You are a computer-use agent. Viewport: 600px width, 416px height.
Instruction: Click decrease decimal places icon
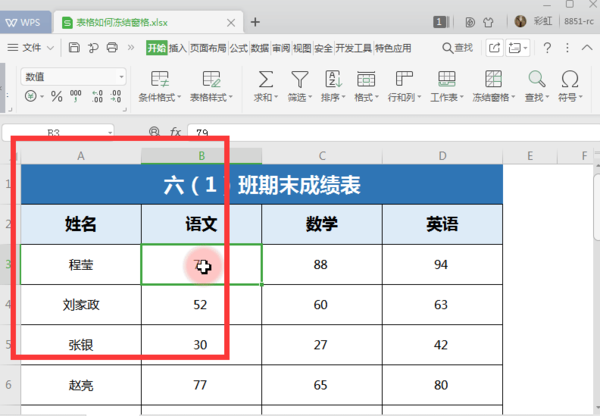(x=116, y=96)
